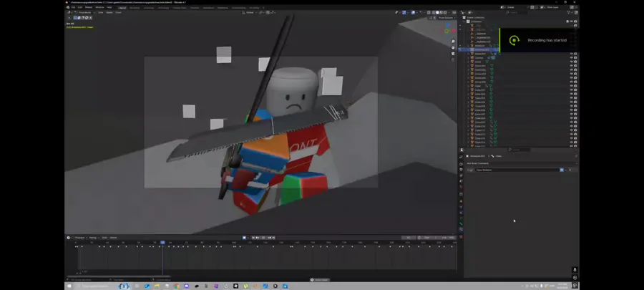Click the blue current-frame playhead marker
The width and height of the screenshot is (644, 290).
(x=162, y=243)
